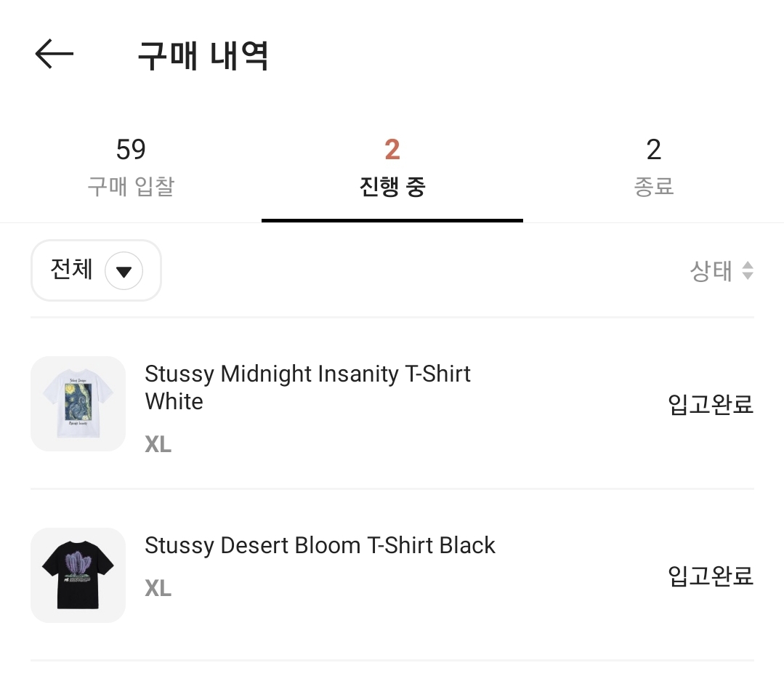784x700 pixels.
Task: Switch to the 구매 입찰 tab
Action: coord(131,167)
